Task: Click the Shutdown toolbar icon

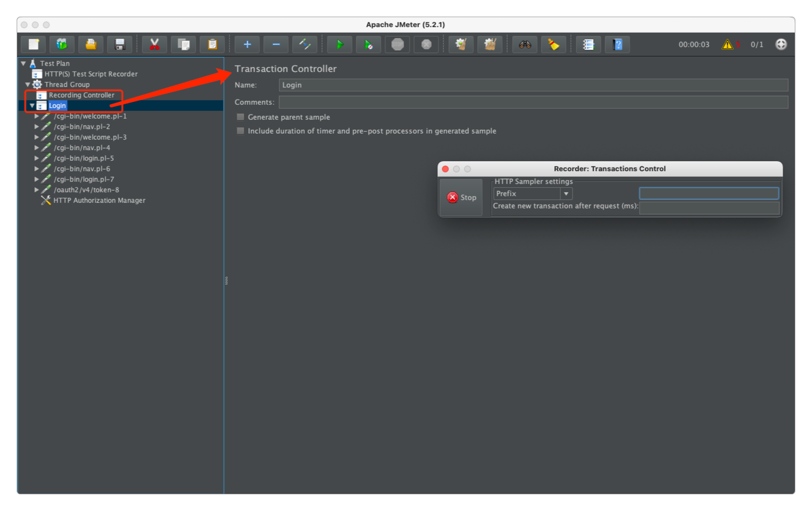Action: pos(426,44)
